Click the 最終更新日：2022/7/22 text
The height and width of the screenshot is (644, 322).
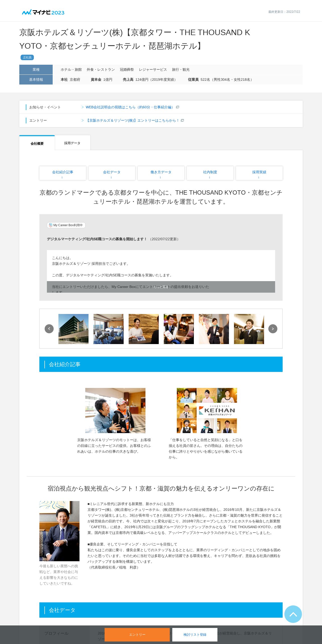[x=284, y=12]
